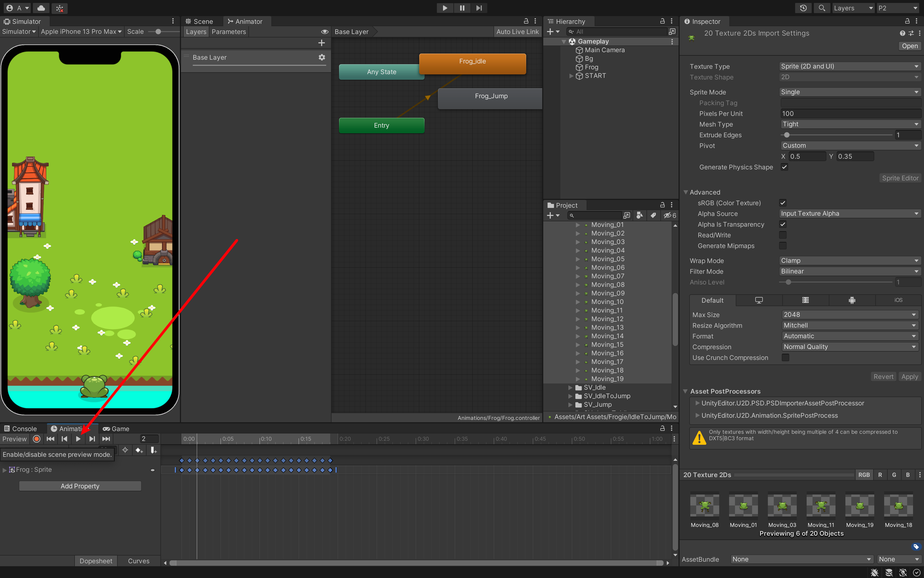The height and width of the screenshot is (578, 924).
Task: Expand Frog : Sprite property
Action: click(5, 470)
